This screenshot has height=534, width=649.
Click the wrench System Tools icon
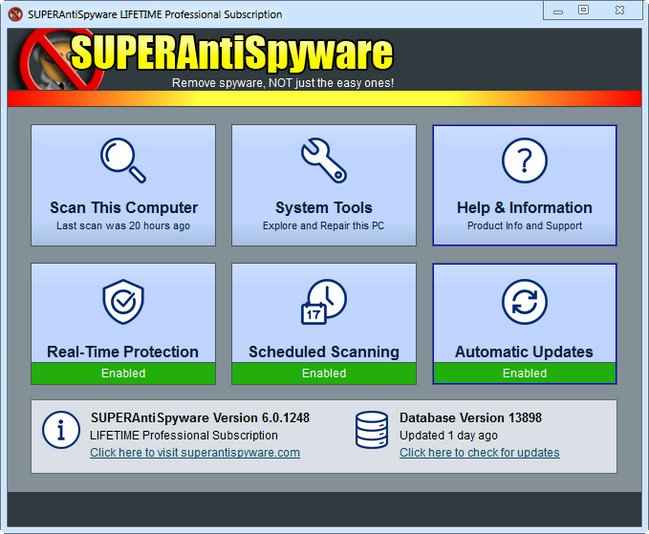(324, 160)
